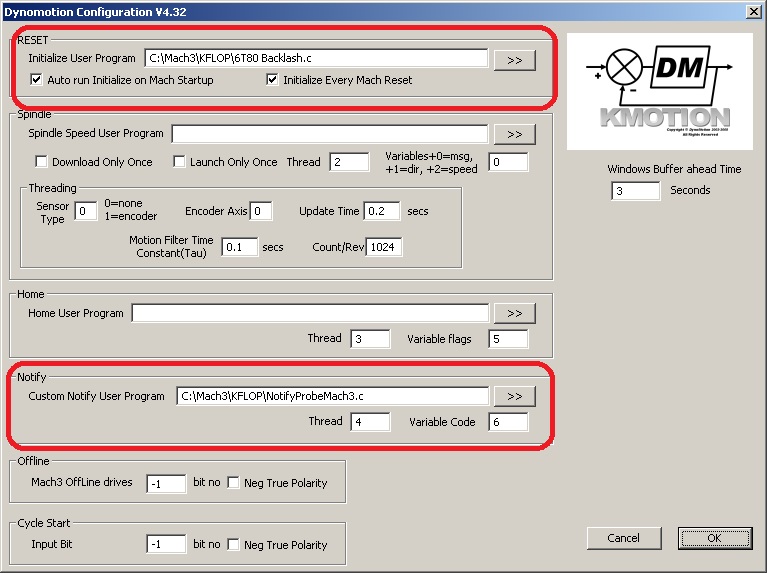Edit the Update Time field

pos(382,211)
